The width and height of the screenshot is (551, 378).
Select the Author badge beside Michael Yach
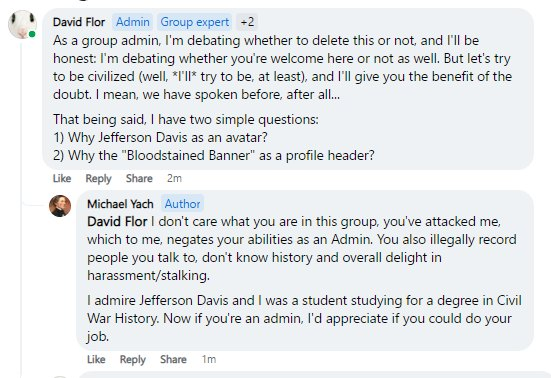(182, 204)
